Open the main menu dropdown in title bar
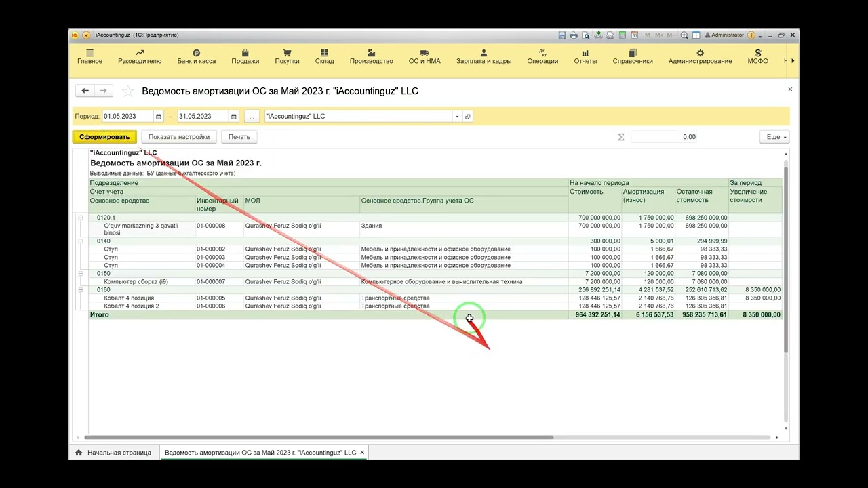The width and height of the screenshot is (868, 488). tap(86, 35)
